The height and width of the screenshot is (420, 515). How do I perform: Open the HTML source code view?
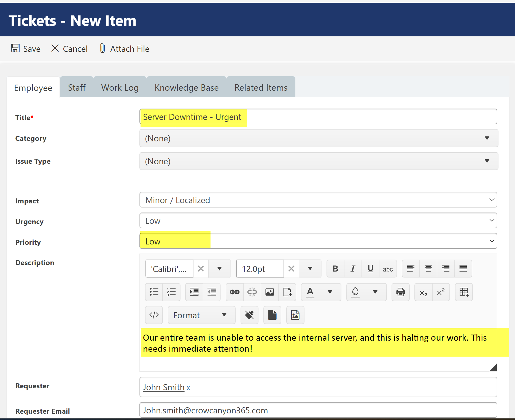click(154, 315)
